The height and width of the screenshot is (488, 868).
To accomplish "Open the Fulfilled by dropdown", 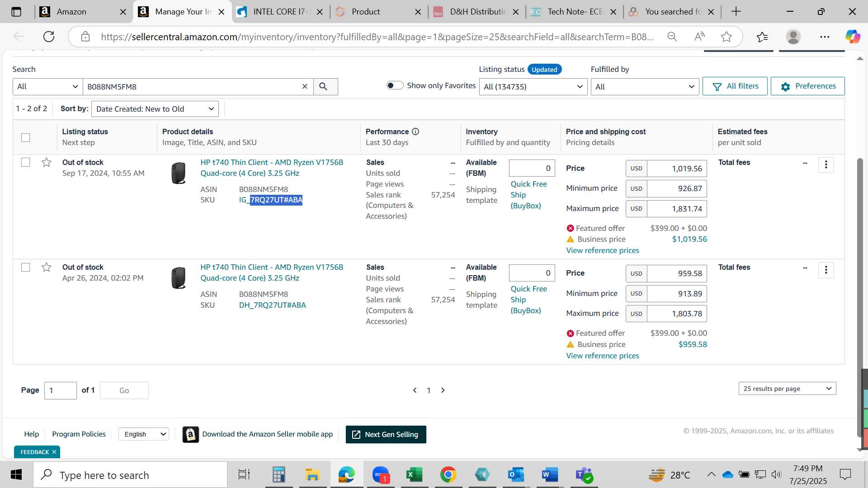I will pyautogui.click(x=645, y=86).
